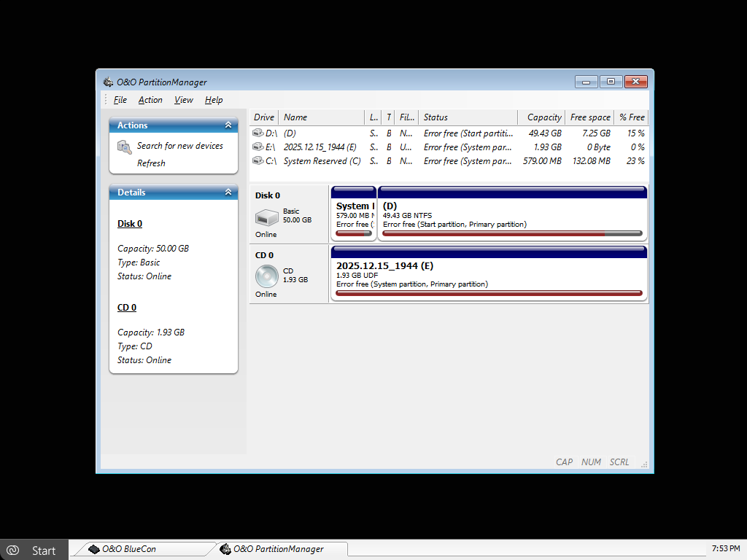Open the View menu

(x=184, y=100)
